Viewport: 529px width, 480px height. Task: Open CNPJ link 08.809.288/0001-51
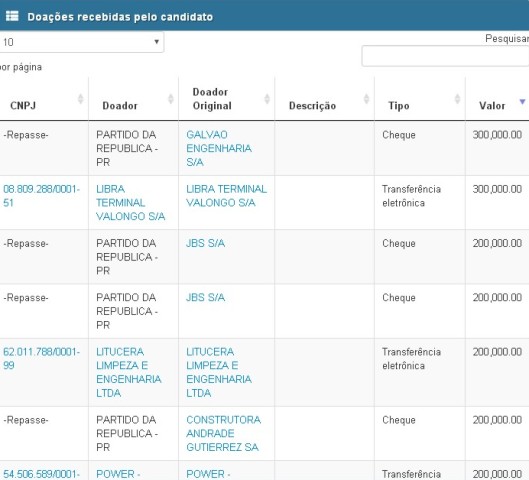[x=41, y=196]
